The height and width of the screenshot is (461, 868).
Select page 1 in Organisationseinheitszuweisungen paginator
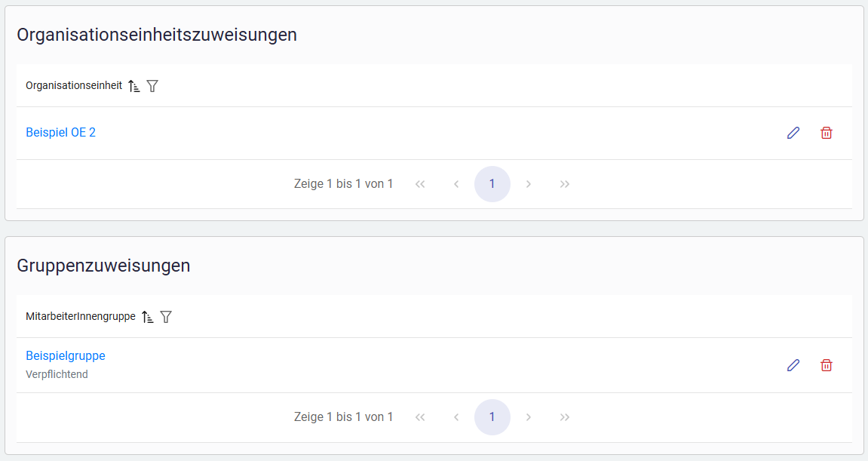[x=492, y=184]
